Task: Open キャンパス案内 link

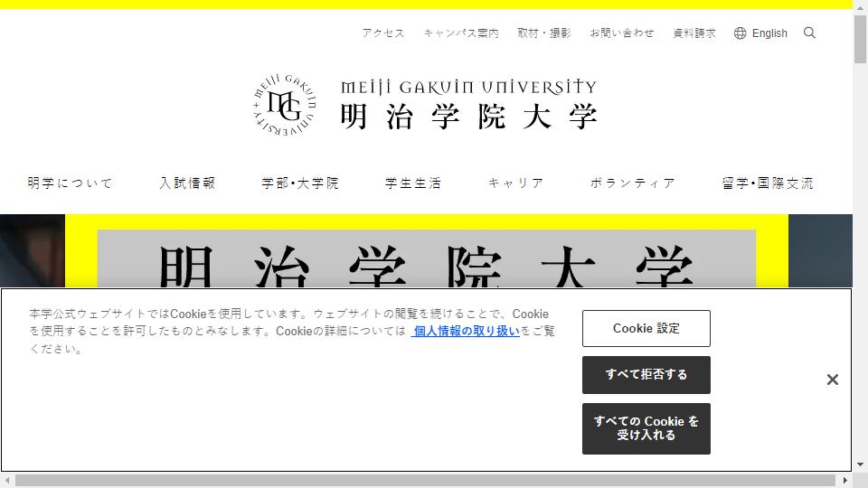Action: click(x=461, y=33)
